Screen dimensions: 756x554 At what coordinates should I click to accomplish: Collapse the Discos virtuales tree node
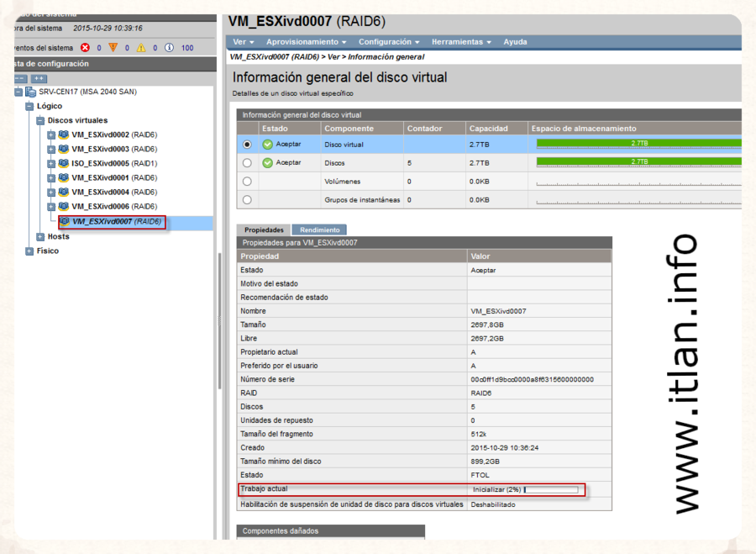click(40, 121)
